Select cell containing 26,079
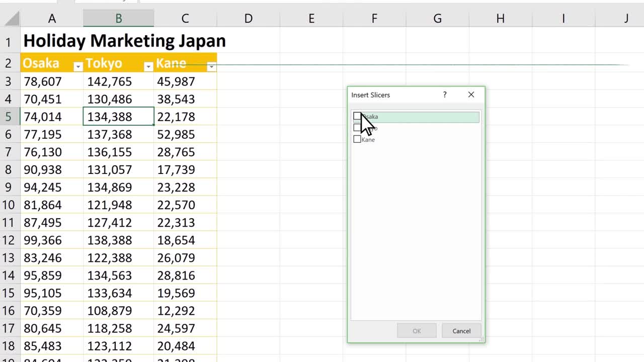644x362 pixels. pos(185,257)
